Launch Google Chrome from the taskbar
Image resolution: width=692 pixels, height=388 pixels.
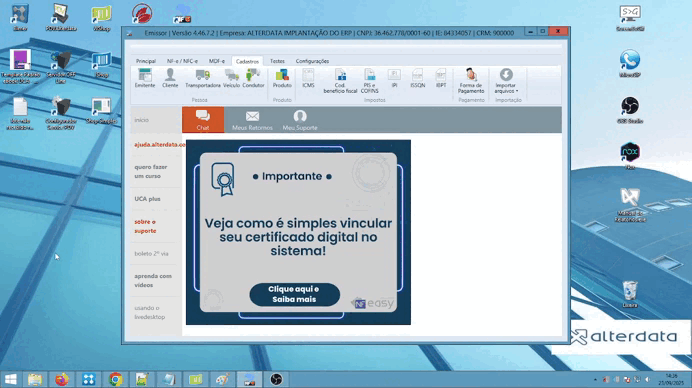coord(116,379)
